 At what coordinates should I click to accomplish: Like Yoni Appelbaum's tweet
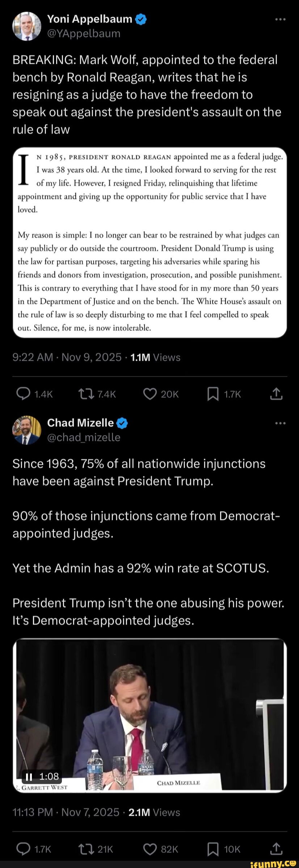click(x=149, y=394)
